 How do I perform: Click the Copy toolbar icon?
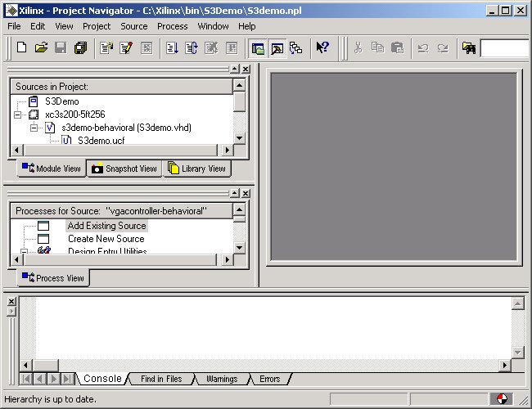(377, 47)
